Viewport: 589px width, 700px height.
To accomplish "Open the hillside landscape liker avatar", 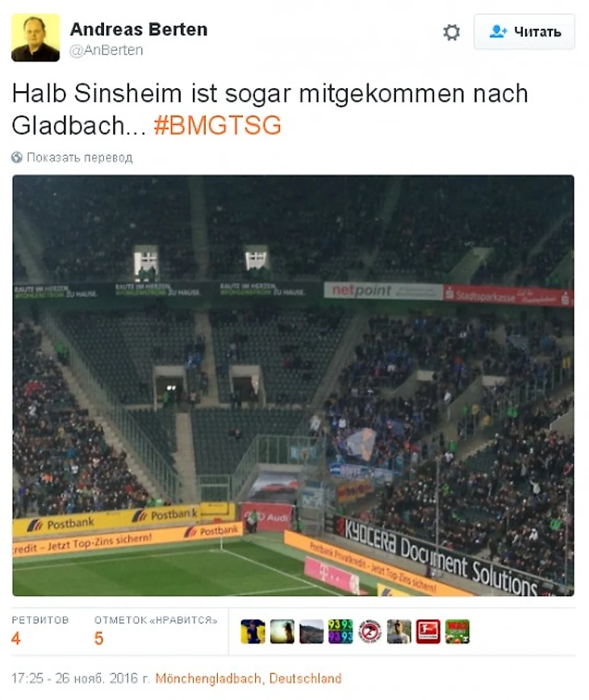I will [x=311, y=631].
